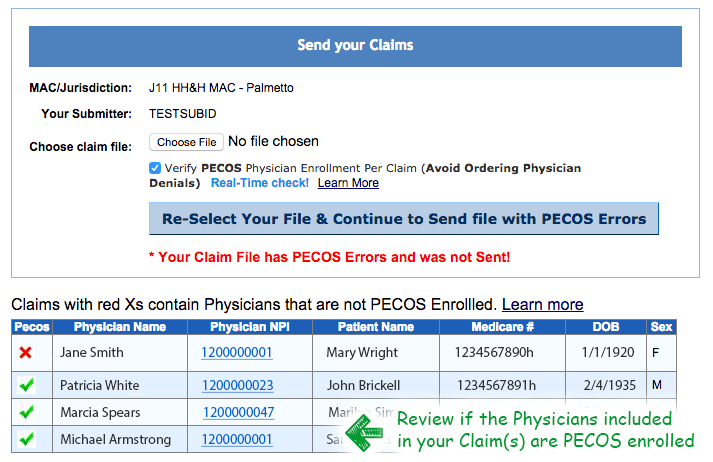Screen dimensions: 713x462
Task: Open Learn more link about PECOS enrollment
Action: [x=542, y=304]
